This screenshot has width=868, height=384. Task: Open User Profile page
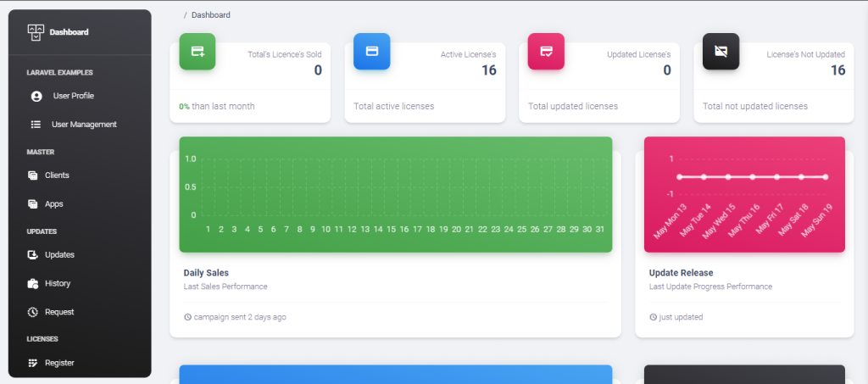pos(74,96)
